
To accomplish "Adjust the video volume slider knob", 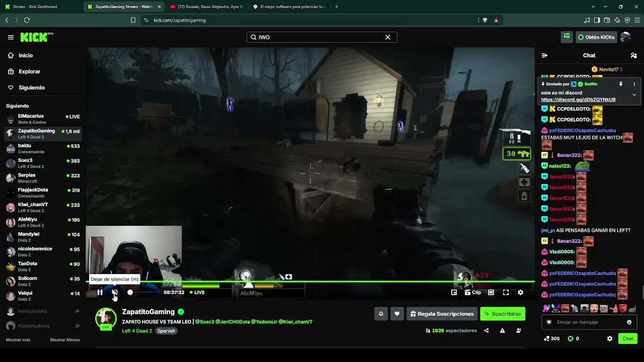I will pyautogui.click(x=130, y=292).
